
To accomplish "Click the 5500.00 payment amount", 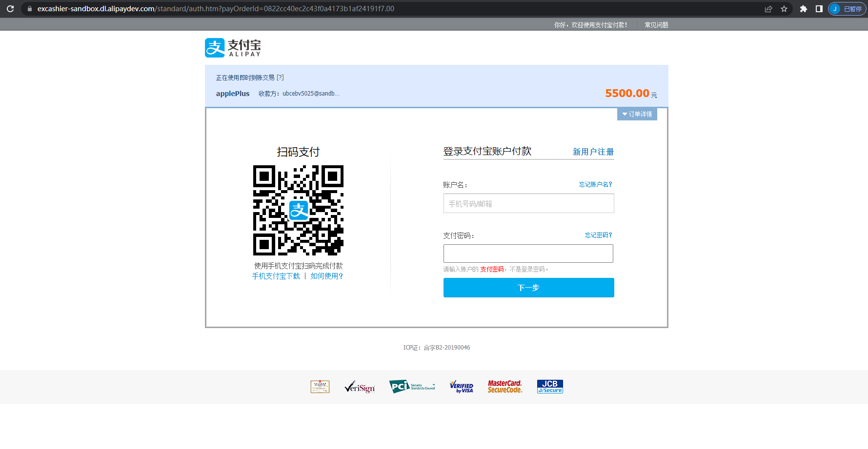I will (627, 93).
